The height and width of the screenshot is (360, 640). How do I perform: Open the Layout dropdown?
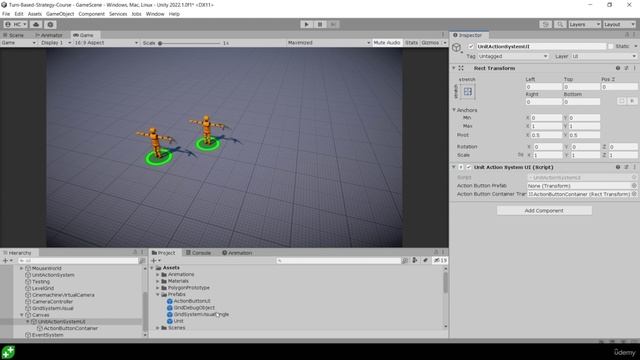(x=619, y=24)
